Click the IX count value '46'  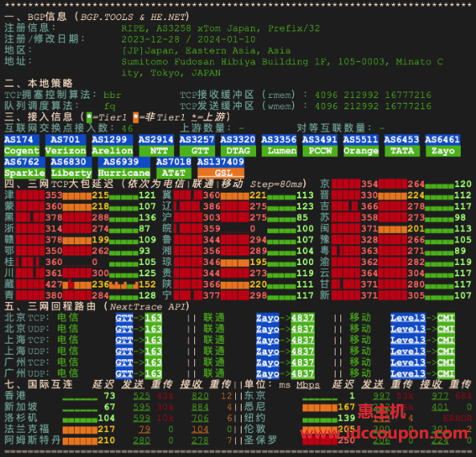(127, 129)
